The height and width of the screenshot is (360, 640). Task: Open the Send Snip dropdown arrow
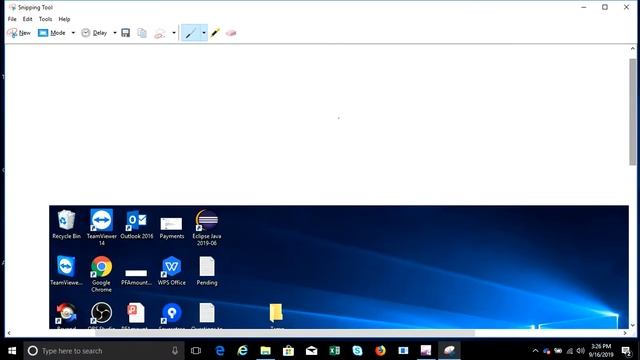click(x=174, y=33)
